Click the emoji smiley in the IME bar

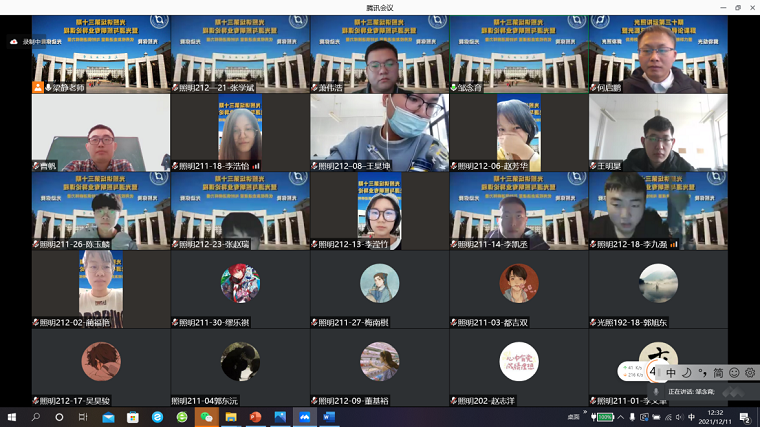(x=734, y=372)
